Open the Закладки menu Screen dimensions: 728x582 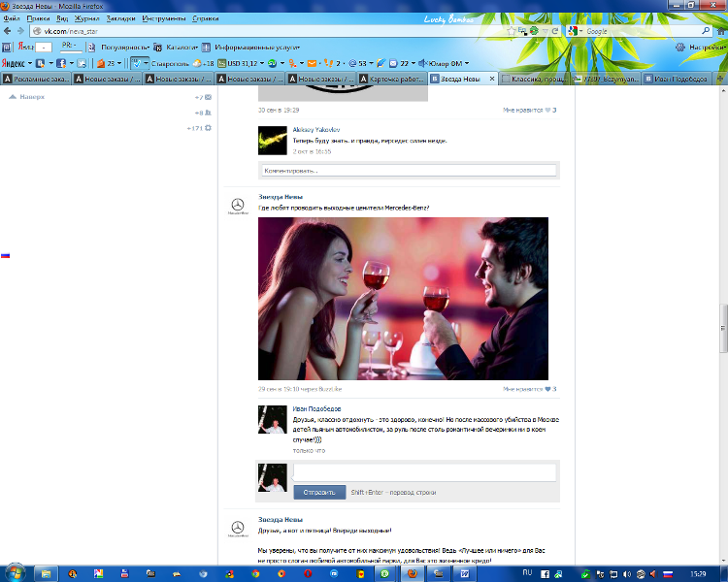click(120, 18)
